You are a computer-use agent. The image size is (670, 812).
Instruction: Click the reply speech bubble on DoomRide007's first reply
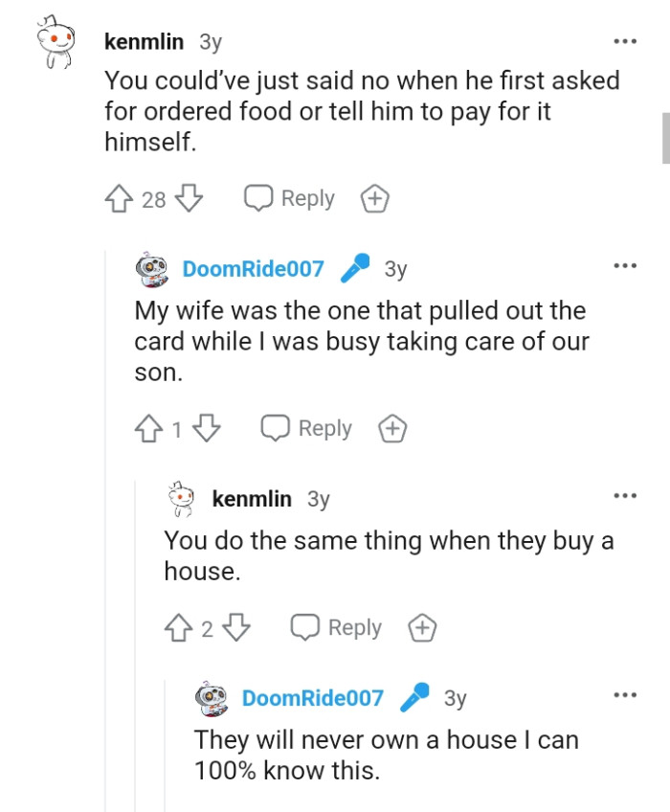pyautogui.click(x=275, y=428)
